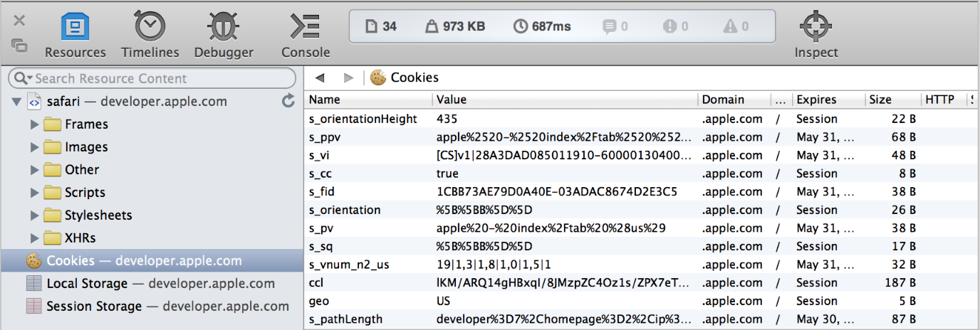This screenshot has width=980, height=330.
Task: Click the undock window icon
Action: (19, 46)
